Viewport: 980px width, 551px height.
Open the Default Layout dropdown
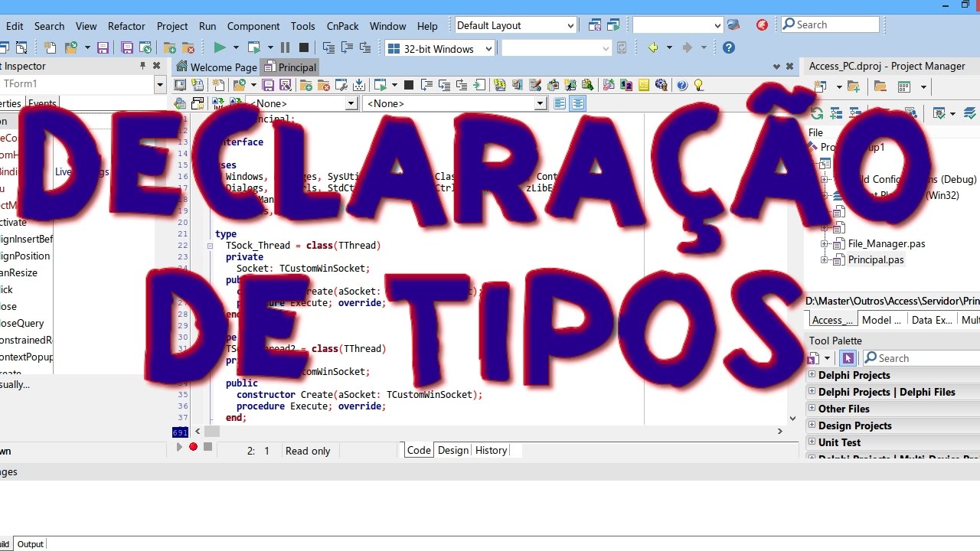(x=571, y=25)
